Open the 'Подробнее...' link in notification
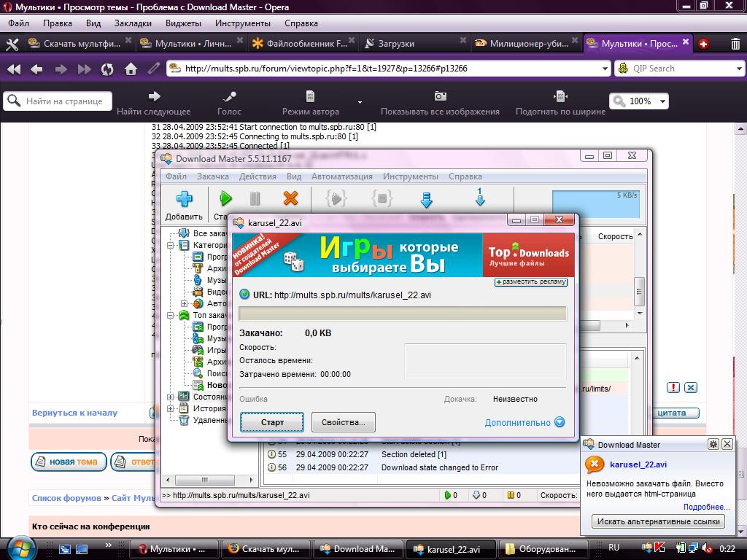The width and height of the screenshot is (747, 560). click(706, 507)
